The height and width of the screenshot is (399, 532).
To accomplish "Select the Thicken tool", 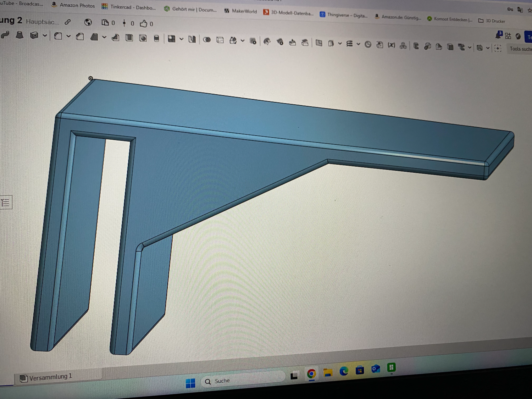I will (x=34, y=35).
